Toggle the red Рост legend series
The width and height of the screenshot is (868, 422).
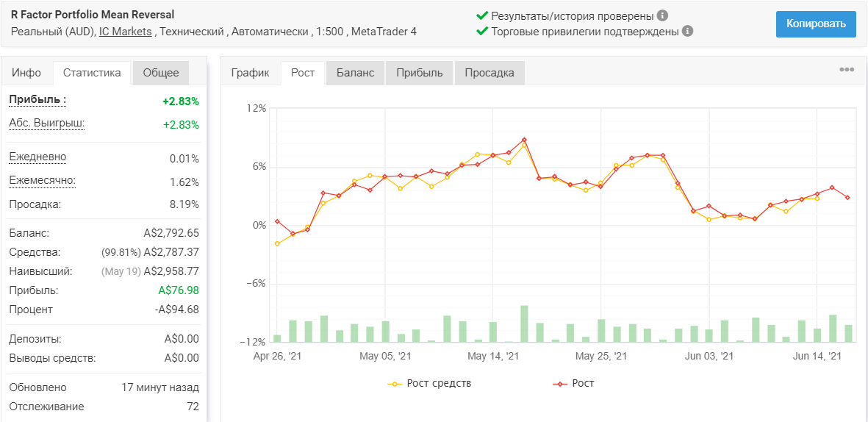tap(573, 383)
